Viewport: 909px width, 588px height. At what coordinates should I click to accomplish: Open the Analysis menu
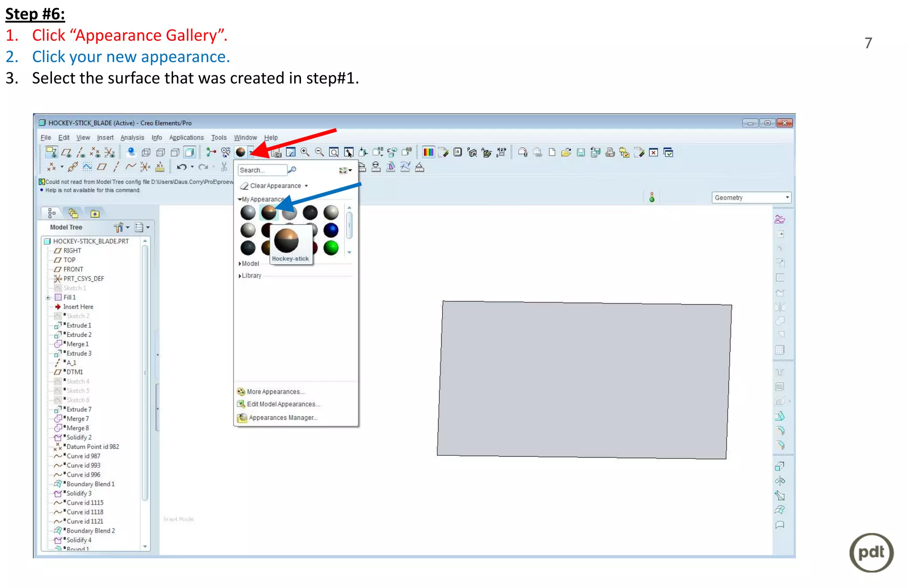click(132, 138)
